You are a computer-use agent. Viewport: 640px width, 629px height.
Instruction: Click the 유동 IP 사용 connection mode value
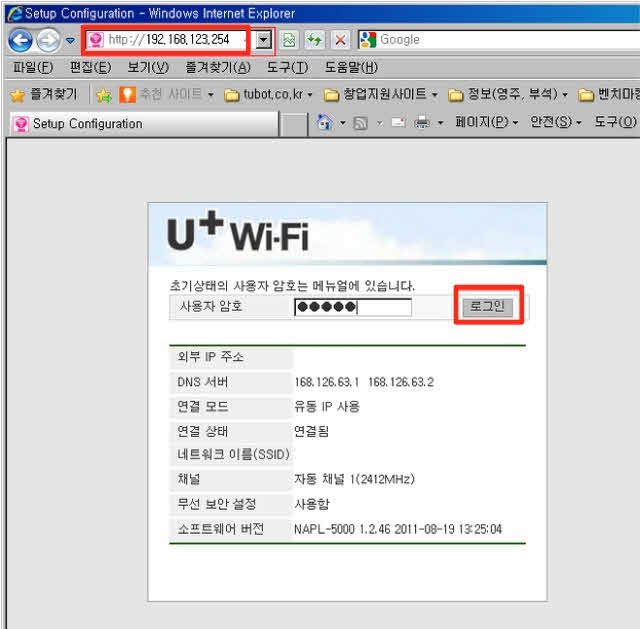pyautogui.click(x=327, y=407)
